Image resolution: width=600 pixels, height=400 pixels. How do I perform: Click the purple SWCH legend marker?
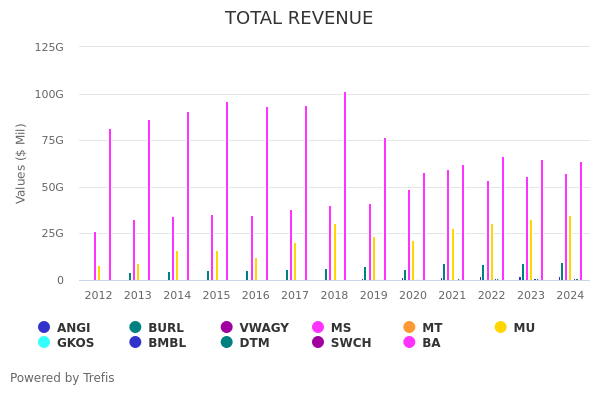(318, 342)
